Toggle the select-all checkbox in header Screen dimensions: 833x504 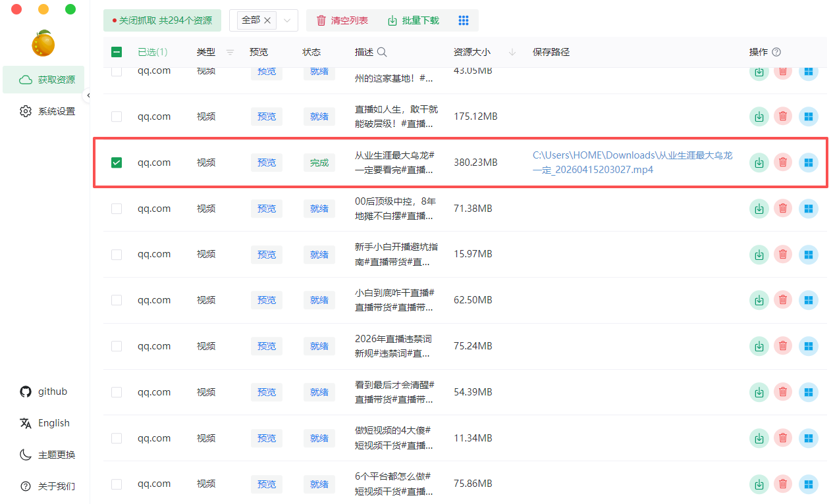point(117,53)
